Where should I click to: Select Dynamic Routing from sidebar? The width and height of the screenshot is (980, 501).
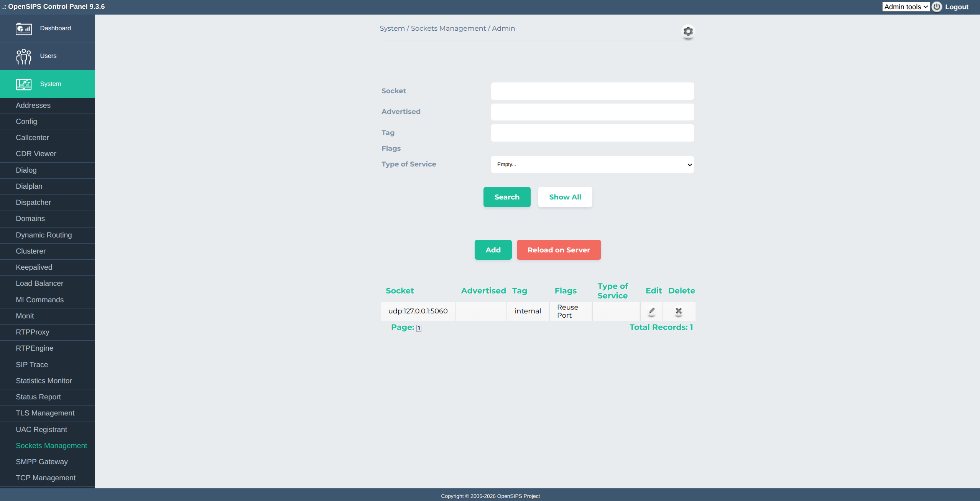pos(44,235)
